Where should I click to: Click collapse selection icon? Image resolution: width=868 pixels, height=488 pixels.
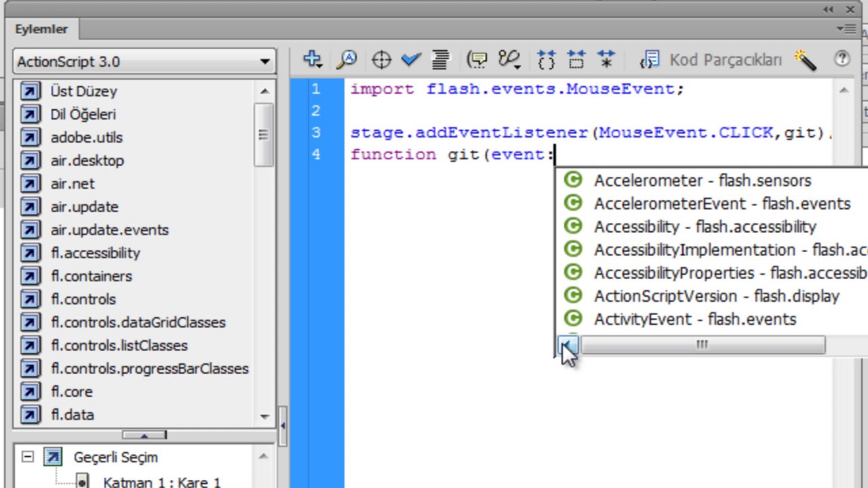[x=576, y=60]
